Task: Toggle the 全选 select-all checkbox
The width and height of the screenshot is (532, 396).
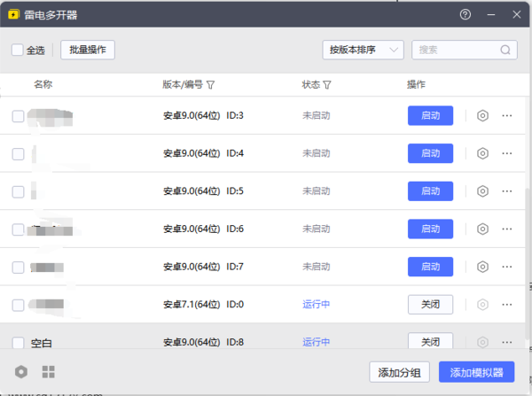Action: 18,50
